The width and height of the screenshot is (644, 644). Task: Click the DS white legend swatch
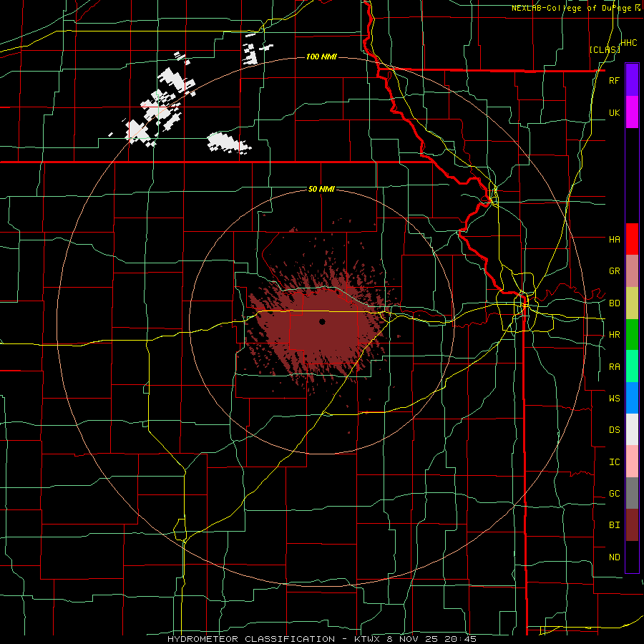tap(632, 429)
